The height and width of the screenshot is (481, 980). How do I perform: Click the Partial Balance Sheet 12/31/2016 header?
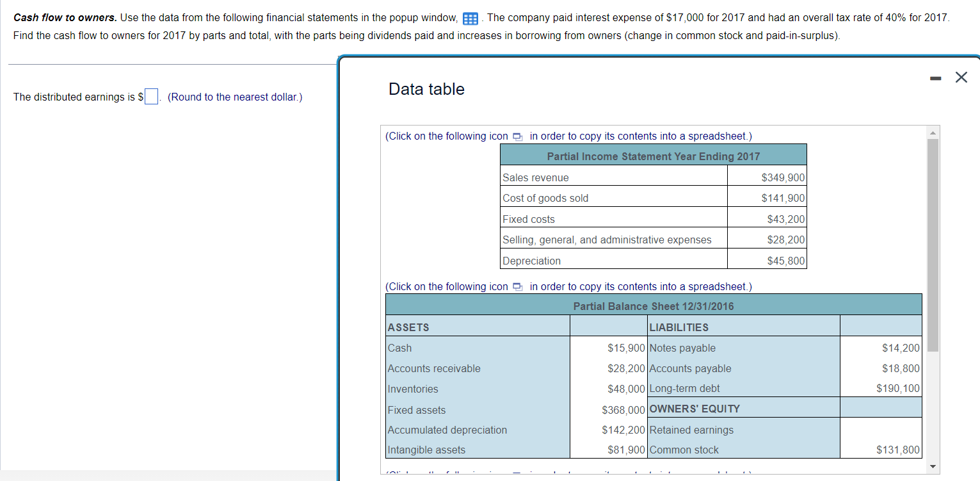coord(654,306)
